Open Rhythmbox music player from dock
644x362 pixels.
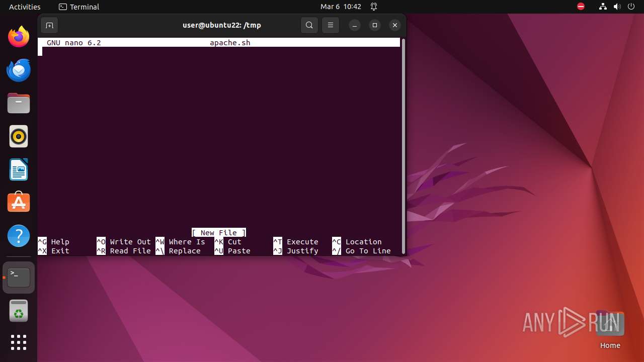pyautogui.click(x=19, y=136)
